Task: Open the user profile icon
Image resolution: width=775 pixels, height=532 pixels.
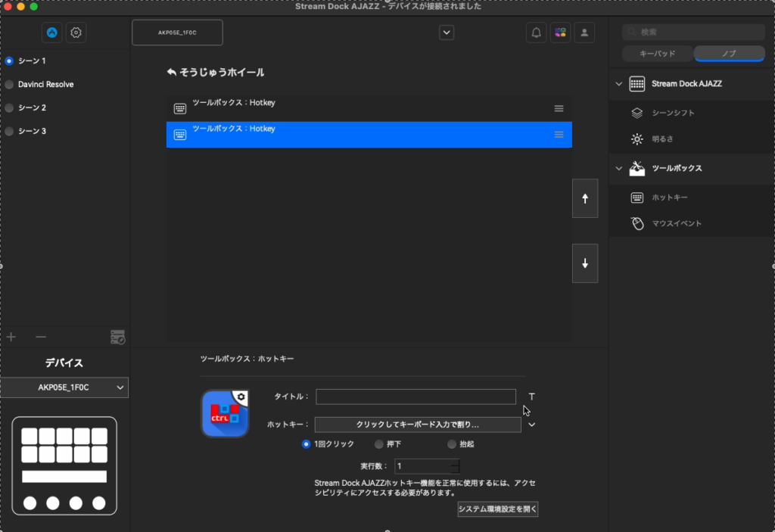Action: point(584,33)
